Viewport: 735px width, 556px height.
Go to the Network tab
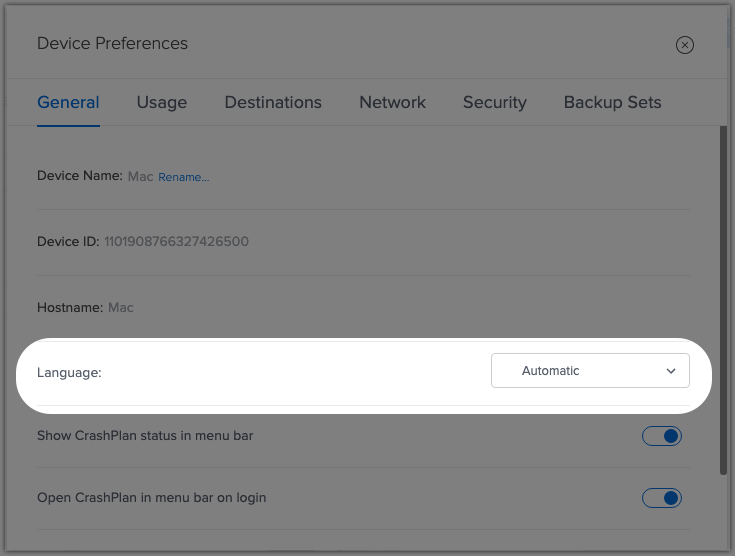point(392,102)
